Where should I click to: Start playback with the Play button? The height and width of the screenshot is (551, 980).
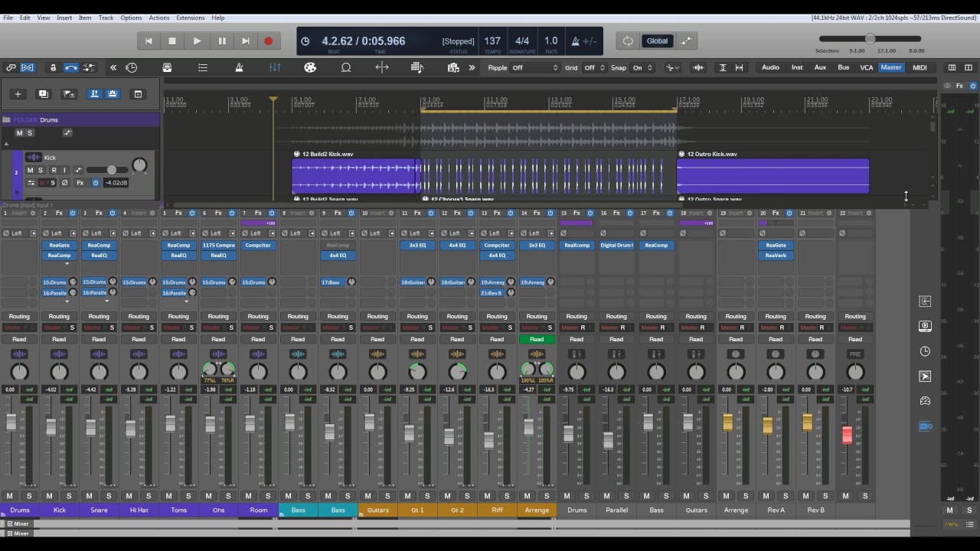click(x=197, y=41)
